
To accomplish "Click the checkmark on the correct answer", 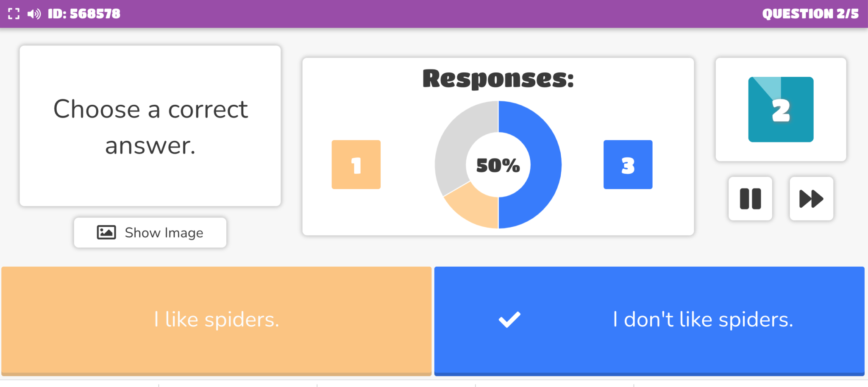I will point(509,320).
